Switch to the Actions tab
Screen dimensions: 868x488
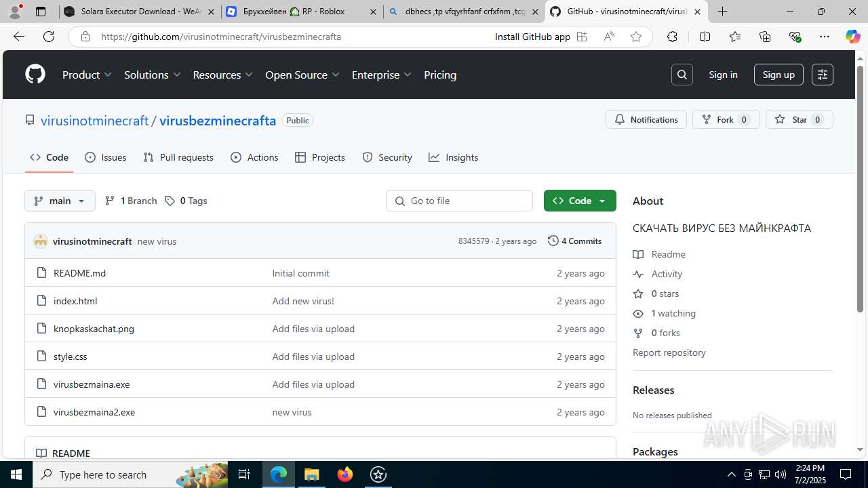[x=254, y=157]
